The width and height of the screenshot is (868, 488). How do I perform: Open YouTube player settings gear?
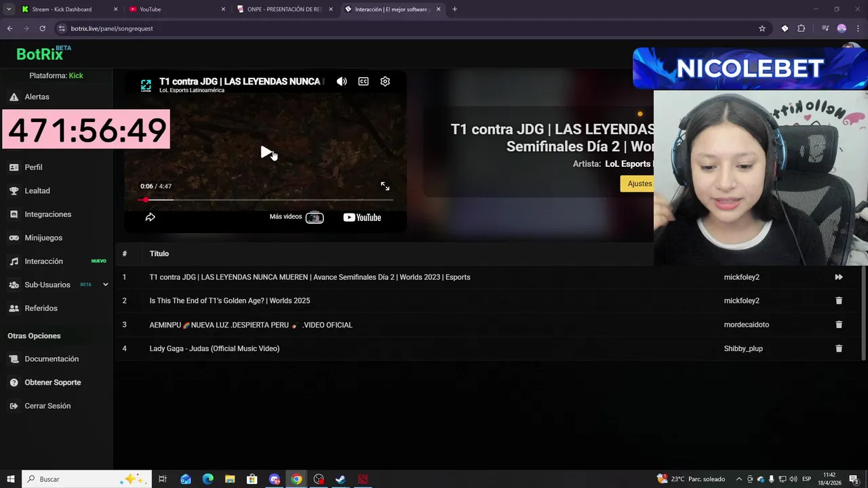pyautogui.click(x=385, y=81)
